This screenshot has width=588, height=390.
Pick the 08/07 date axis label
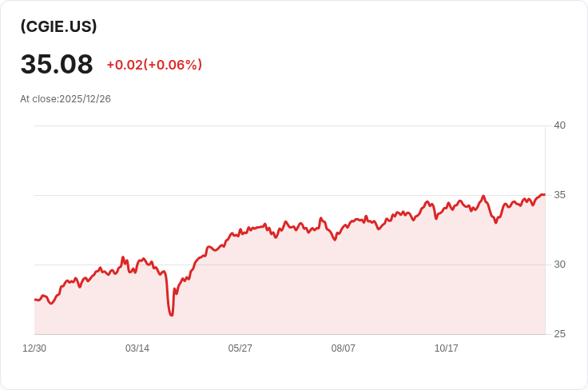click(344, 348)
